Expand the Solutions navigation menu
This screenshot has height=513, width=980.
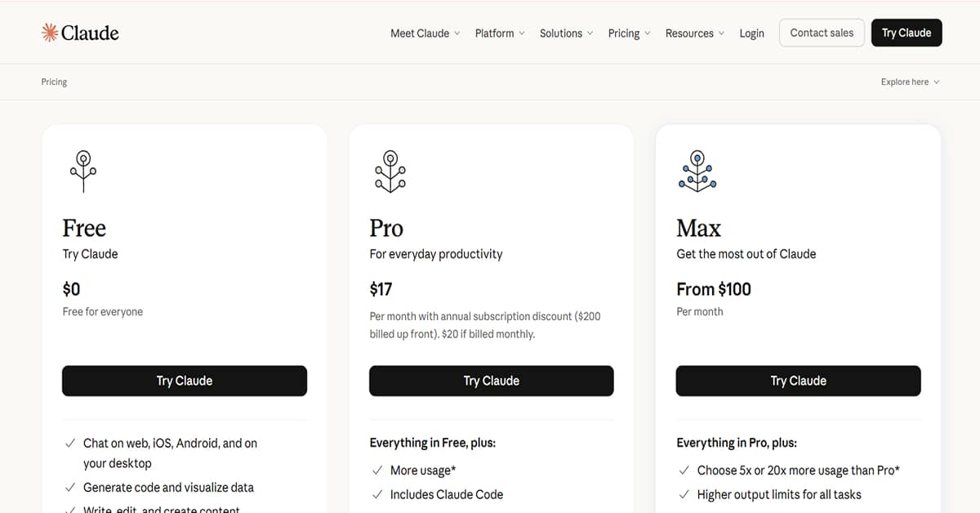[567, 33]
